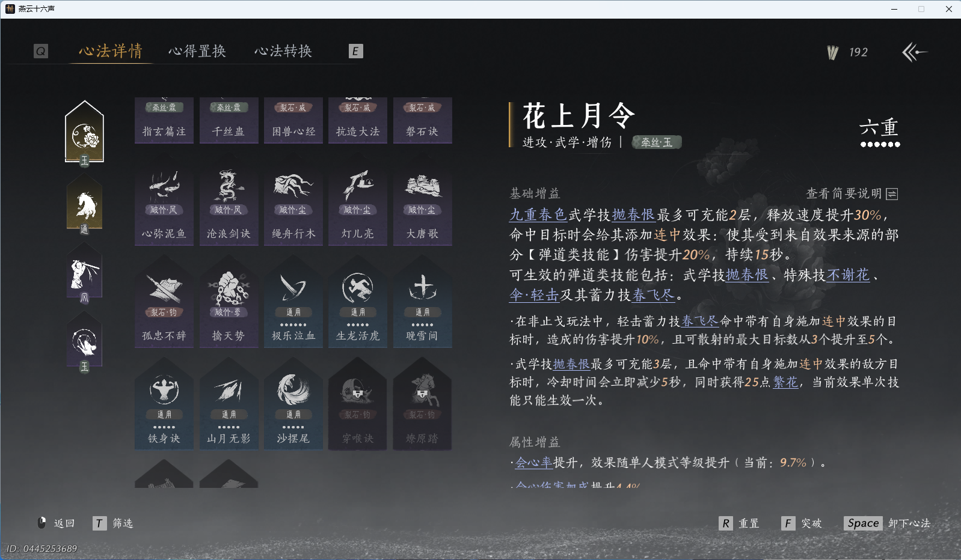The width and height of the screenshot is (961, 560).
Task: Select the 困兽心经 inner art card
Action: click(293, 120)
